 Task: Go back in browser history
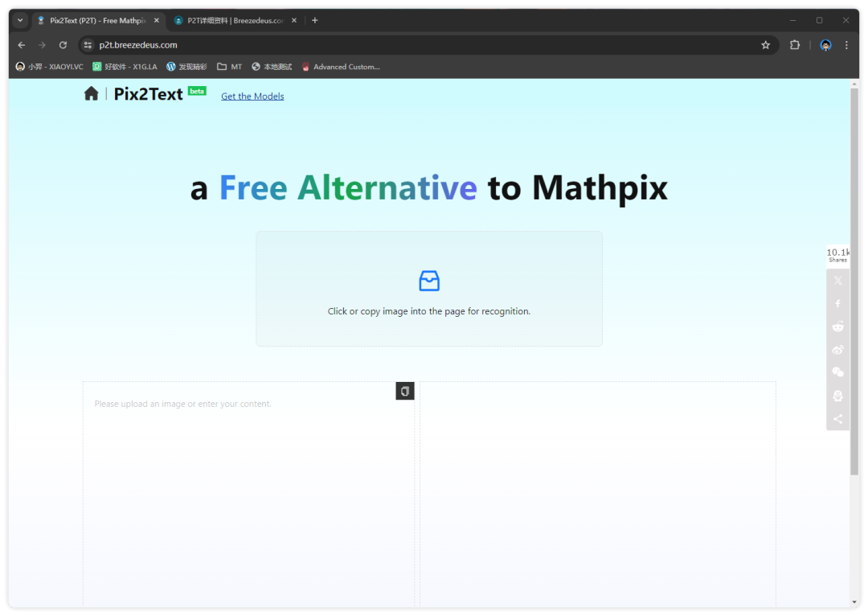click(x=22, y=45)
